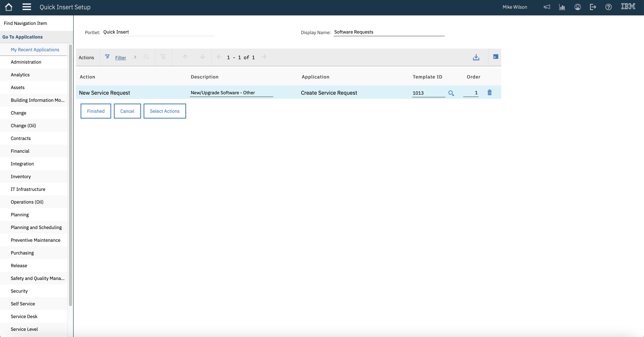This screenshot has width=644, height=337.
Task: Sign out using the logout icon
Action: pos(593,7)
